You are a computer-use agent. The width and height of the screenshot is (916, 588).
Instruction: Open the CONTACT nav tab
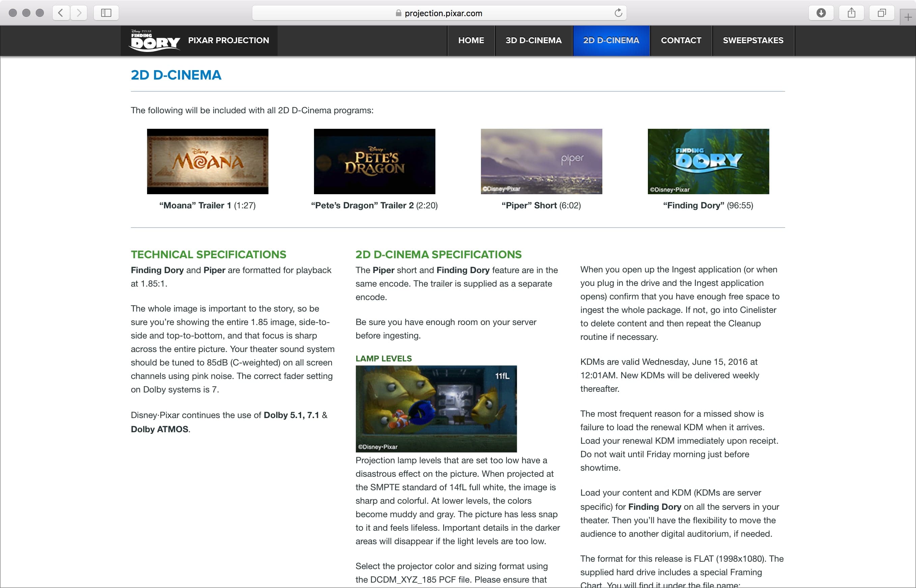coord(681,40)
